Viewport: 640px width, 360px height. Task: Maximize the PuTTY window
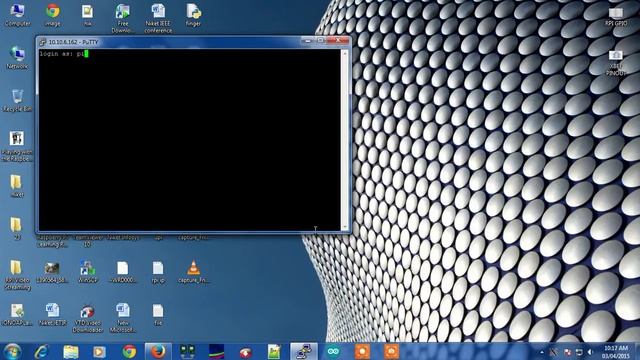pos(320,40)
